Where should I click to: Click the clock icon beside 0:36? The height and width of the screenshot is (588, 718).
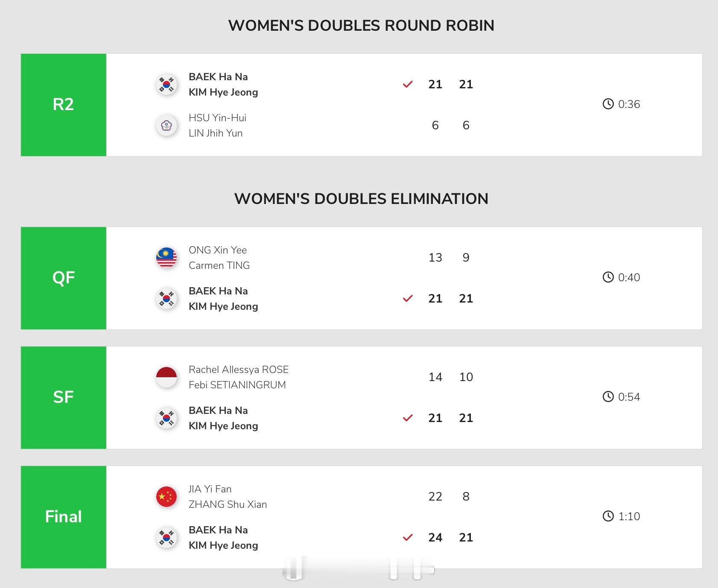[x=608, y=104]
